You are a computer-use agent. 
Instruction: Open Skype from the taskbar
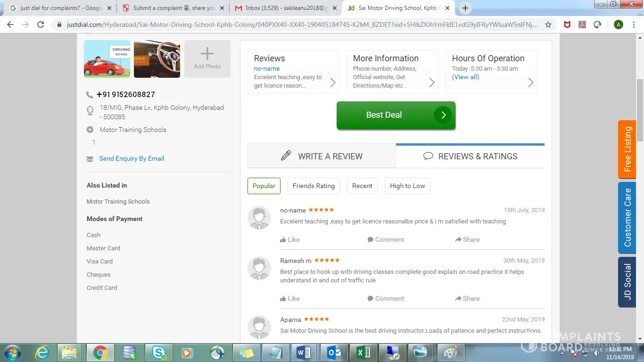point(159,353)
